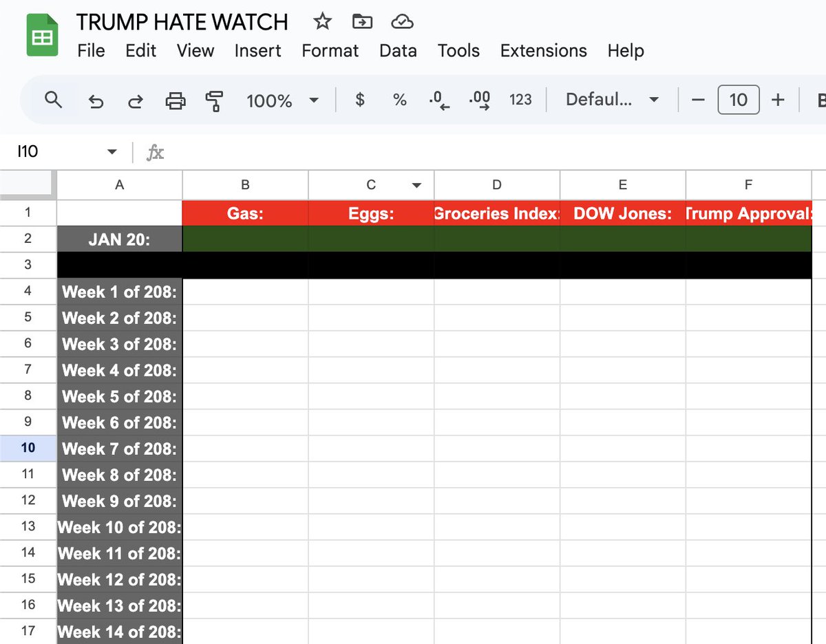Image resolution: width=826 pixels, height=644 pixels.
Task: Undo the last action
Action: [x=96, y=101]
